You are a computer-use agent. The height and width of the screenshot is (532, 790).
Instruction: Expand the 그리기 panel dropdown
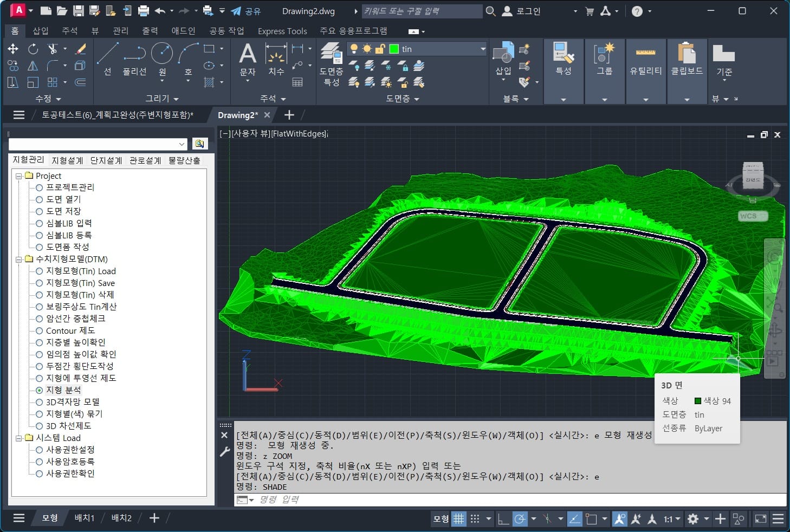tap(162, 99)
